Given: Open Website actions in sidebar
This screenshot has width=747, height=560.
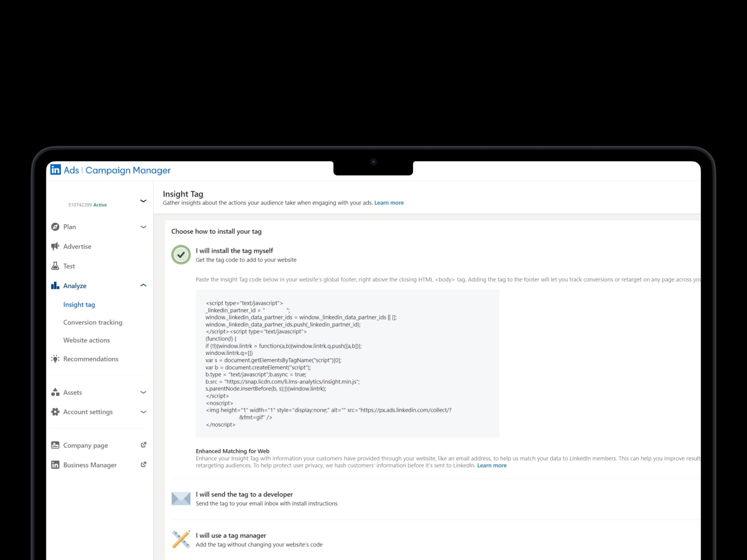Looking at the screenshot, I should click(x=86, y=340).
